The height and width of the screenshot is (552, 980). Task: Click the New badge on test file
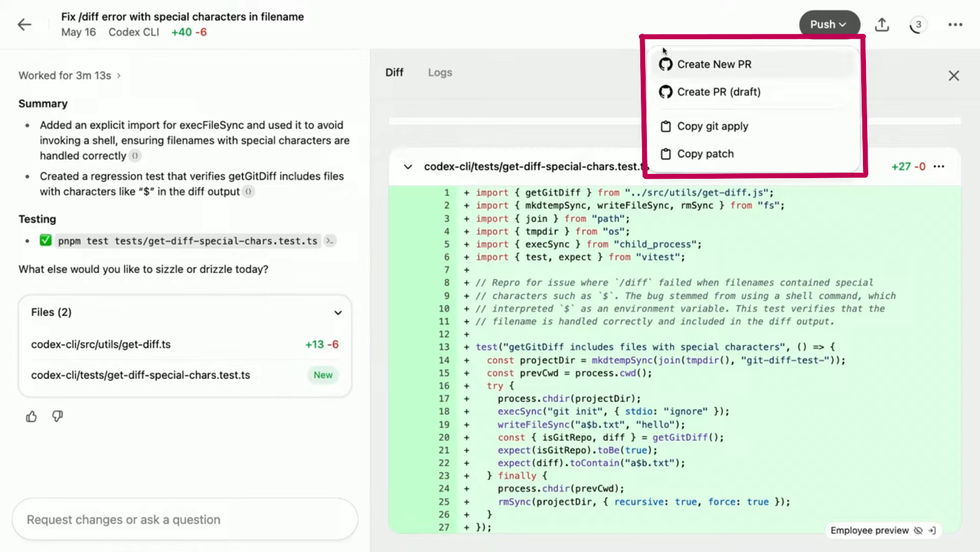pyautogui.click(x=323, y=375)
